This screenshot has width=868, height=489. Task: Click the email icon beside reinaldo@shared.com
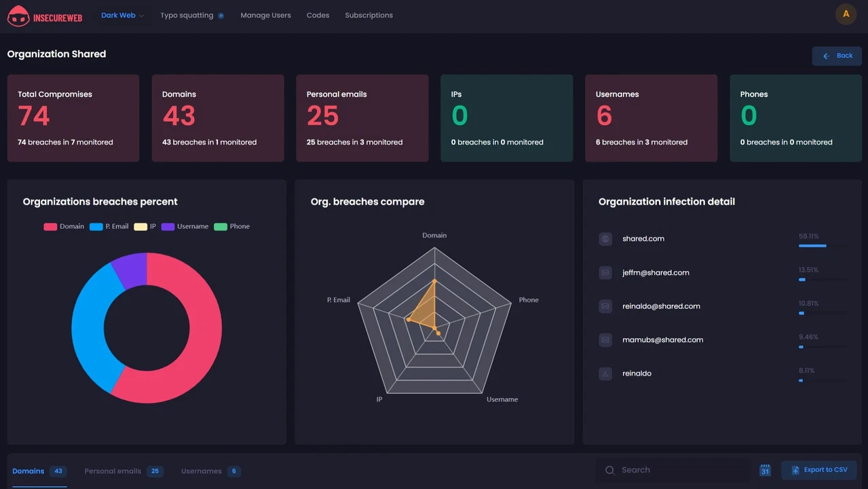point(605,306)
